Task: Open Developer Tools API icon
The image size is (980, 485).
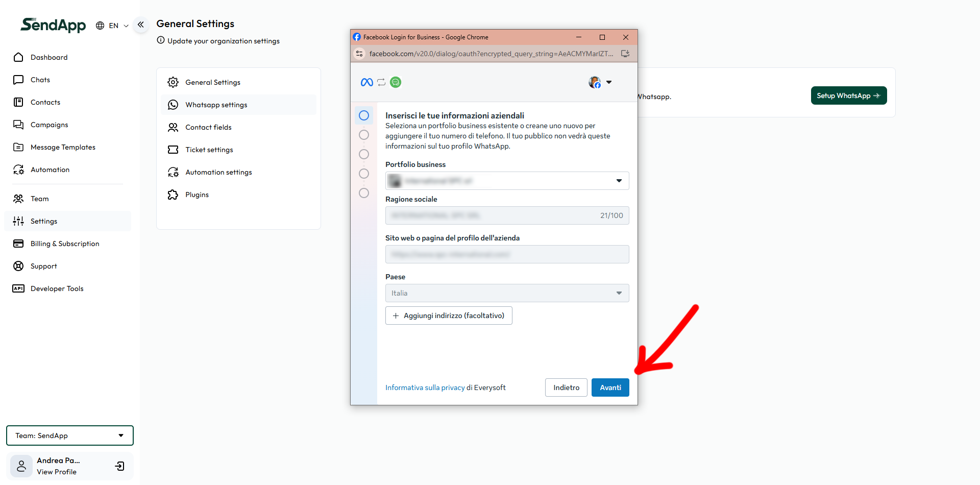Action: (18, 288)
